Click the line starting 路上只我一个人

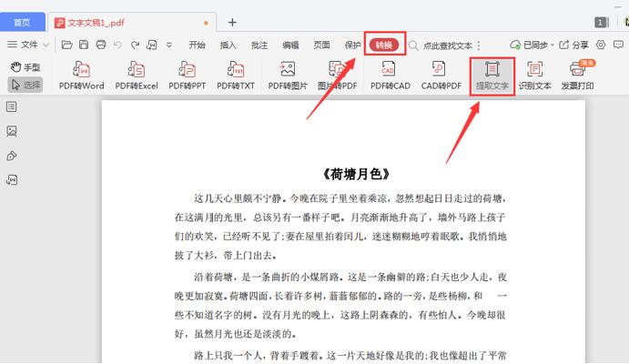click(x=350, y=355)
